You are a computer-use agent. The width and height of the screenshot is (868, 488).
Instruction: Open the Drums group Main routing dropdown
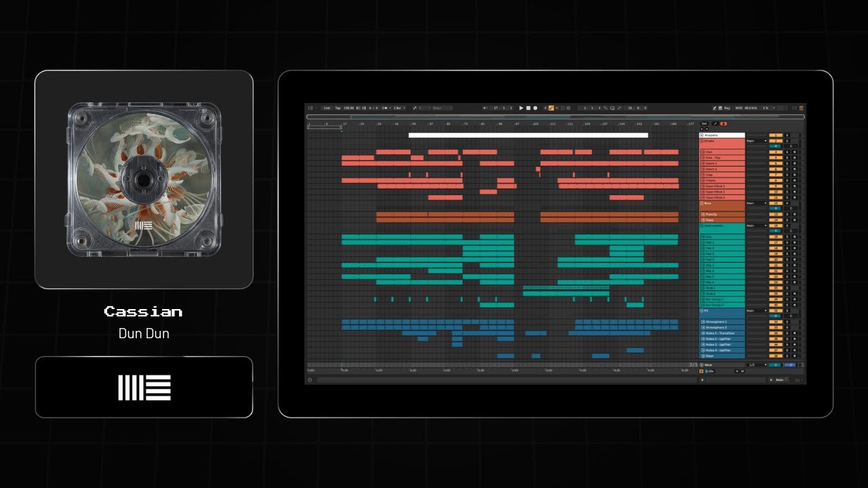(x=756, y=140)
